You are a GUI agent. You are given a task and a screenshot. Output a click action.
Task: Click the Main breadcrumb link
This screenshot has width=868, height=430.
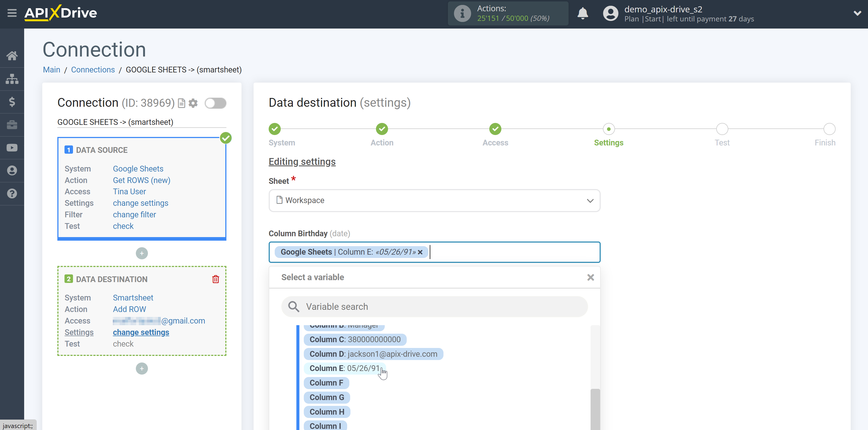pyautogui.click(x=52, y=70)
